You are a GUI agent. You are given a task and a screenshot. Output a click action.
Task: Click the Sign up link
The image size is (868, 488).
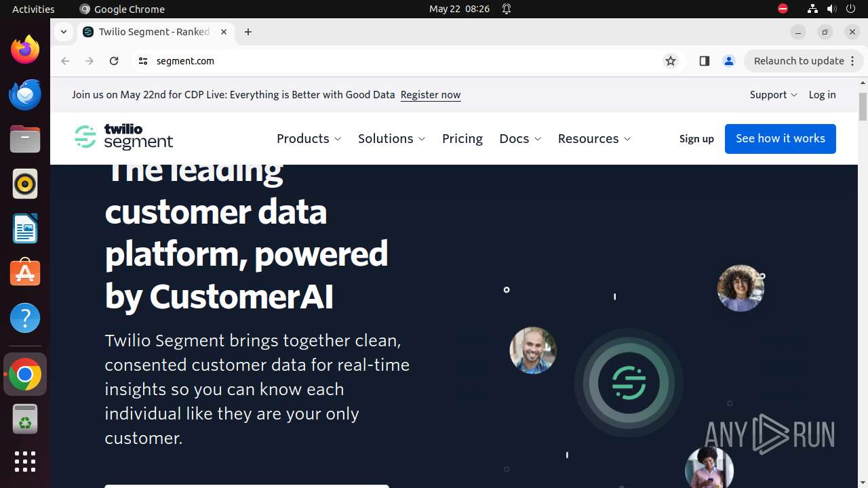696,139
